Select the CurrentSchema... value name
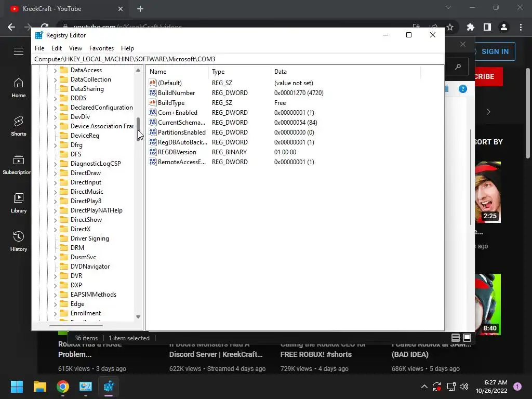Screen dimensions: 532x399 [x=181, y=123]
